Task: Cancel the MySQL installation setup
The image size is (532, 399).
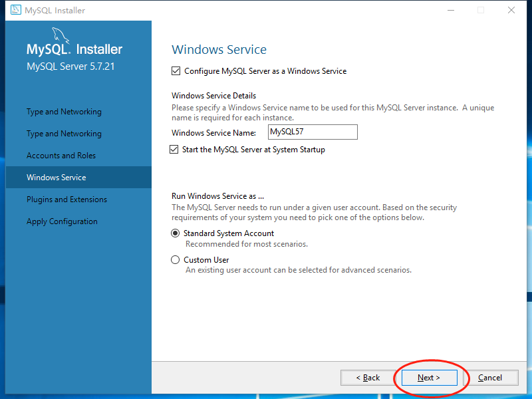Action: (490, 378)
